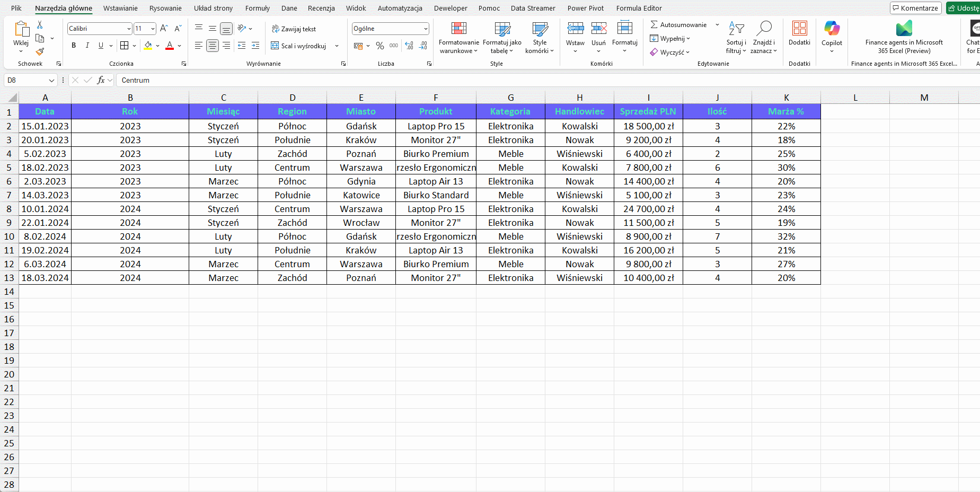Click the increase font size icon
Screen dimensions: 980x492
[x=164, y=28]
